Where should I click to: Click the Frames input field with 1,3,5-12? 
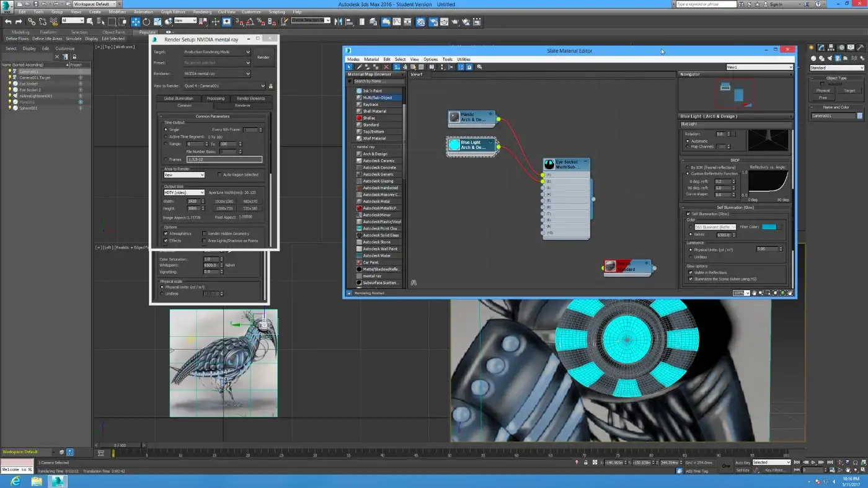point(224,159)
